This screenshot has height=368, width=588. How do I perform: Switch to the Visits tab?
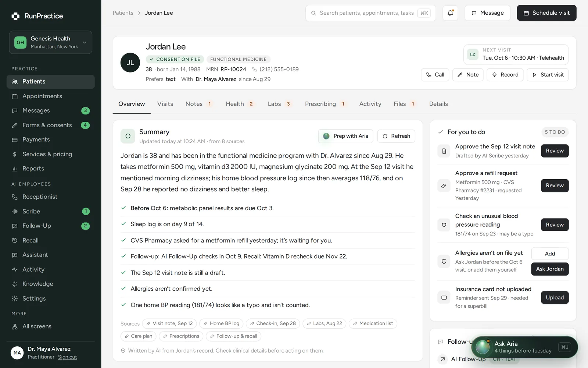165,104
